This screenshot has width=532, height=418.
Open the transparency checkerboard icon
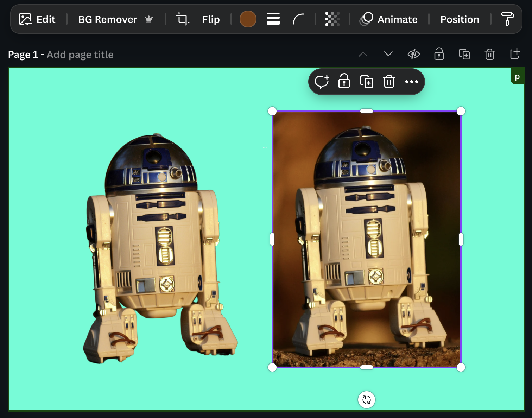coord(332,19)
